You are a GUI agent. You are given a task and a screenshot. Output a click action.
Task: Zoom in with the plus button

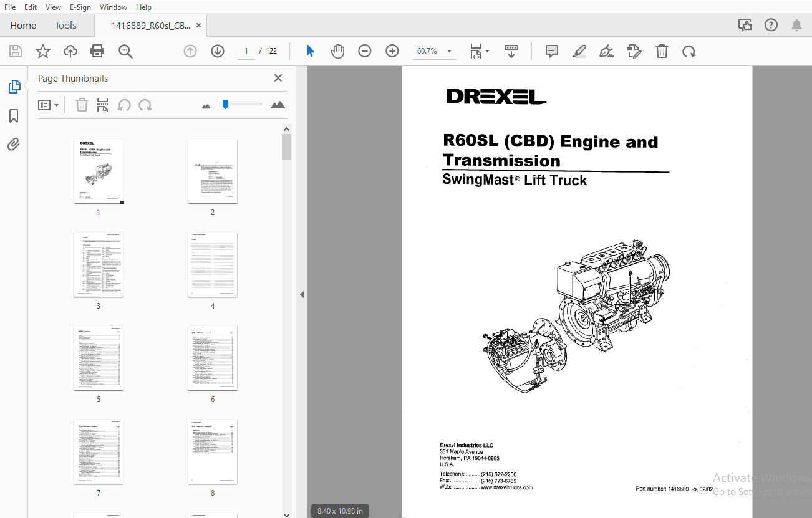coord(392,51)
